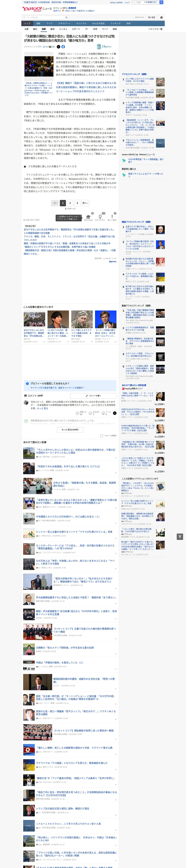Click the top-right web search button
Screen dimensions: 186x868
(x=162, y=2)
